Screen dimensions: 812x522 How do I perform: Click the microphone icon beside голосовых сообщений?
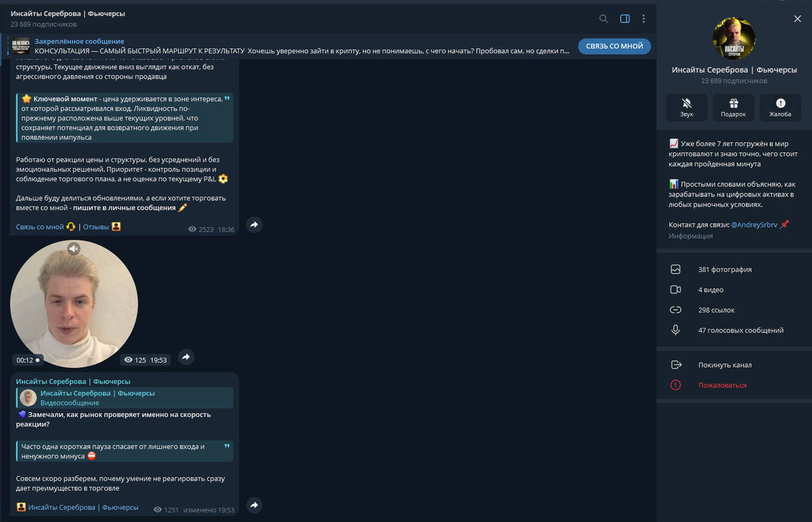point(675,330)
